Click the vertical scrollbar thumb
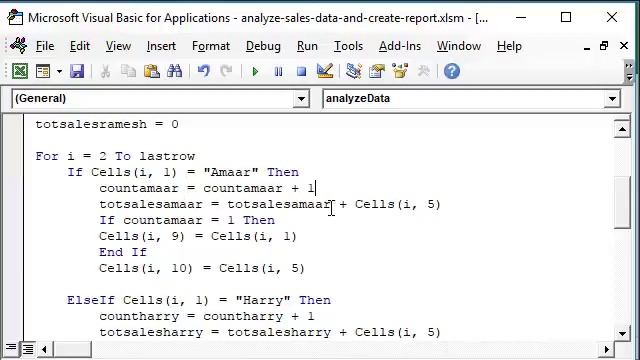 (x=622, y=202)
